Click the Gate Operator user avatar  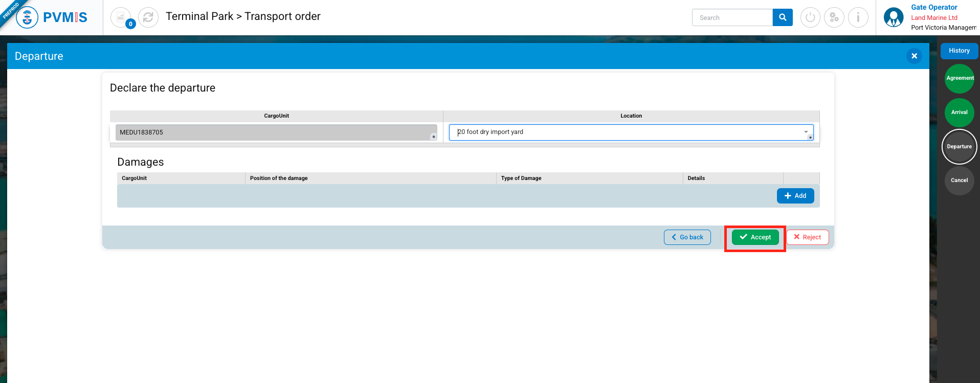point(894,17)
